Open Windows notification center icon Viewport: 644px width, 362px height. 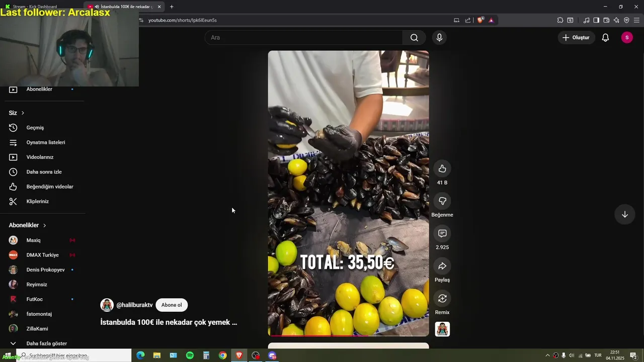click(x=633, y=355)
